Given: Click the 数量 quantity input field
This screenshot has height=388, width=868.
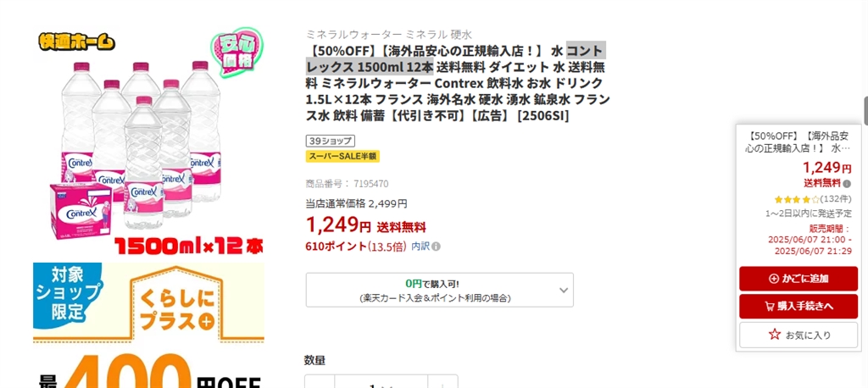Looking at the screenshot, I should click(x=381, y=384).
